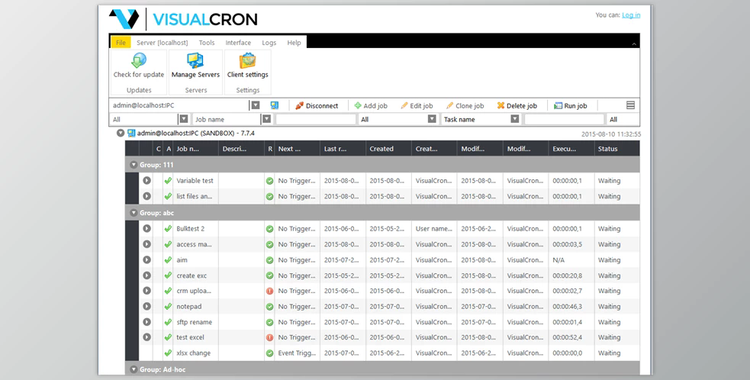Open the Server [localhost] tab
This screenshot has width=750, height=380.
point(162,43)
